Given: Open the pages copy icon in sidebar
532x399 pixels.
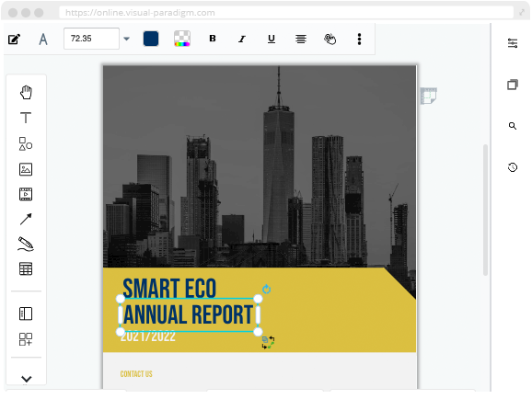Looking at the screenshot, I should click(513, 85).
